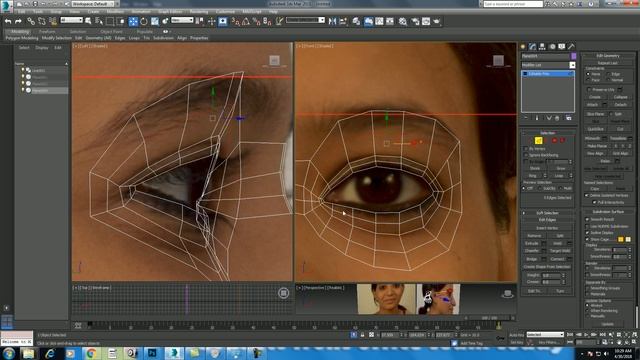Open the reference coordinate system dropdown
The height and width of the screenshot is (360, 640).
click(182, 20)
